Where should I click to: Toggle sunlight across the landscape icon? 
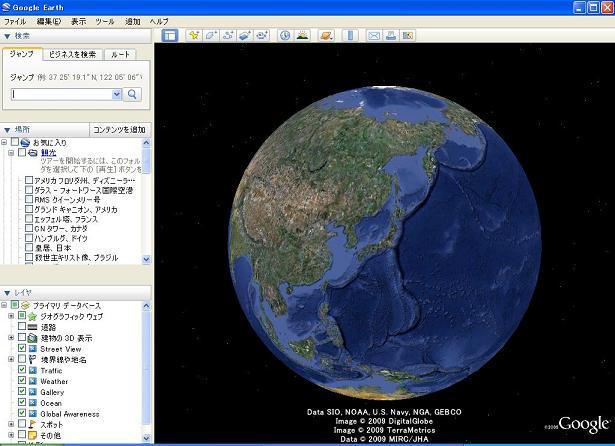click(302, 36)
